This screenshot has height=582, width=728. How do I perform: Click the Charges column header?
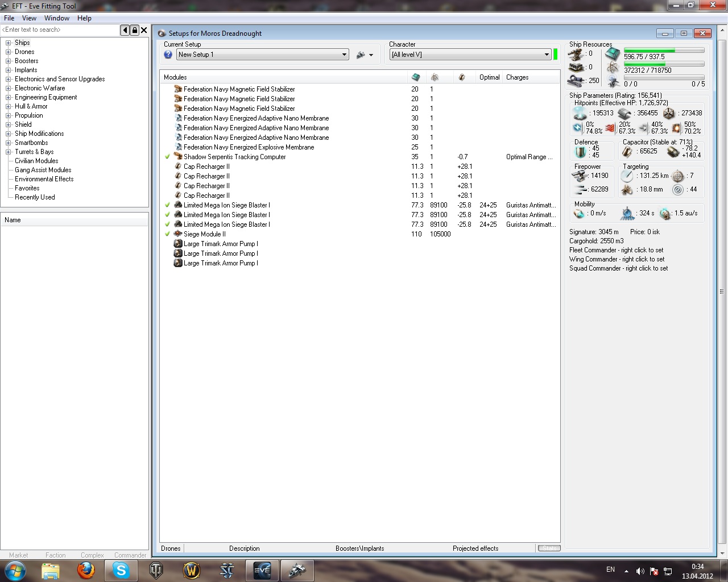[518, 77]
